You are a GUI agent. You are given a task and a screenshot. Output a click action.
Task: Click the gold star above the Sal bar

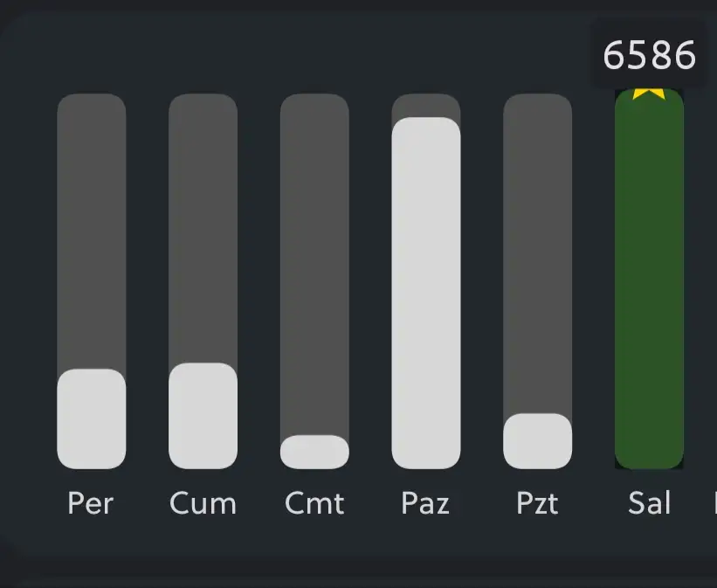pos(649,92)
